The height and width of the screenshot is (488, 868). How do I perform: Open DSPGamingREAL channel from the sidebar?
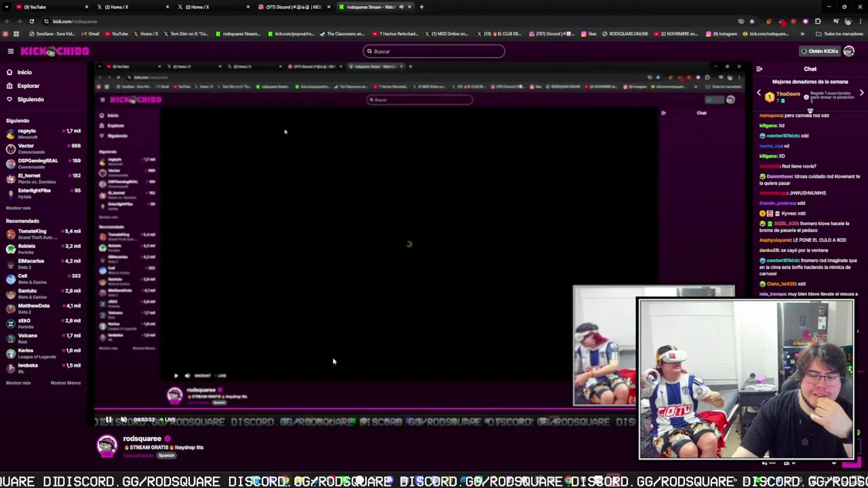pos(43,163)
